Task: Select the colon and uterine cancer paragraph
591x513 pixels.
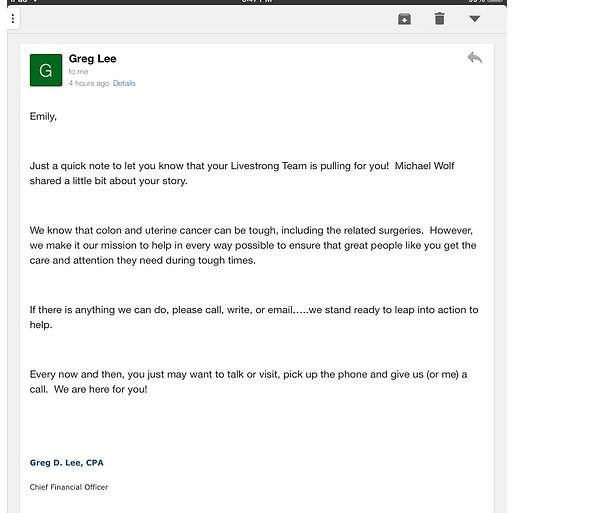Action: pos(253,245)
